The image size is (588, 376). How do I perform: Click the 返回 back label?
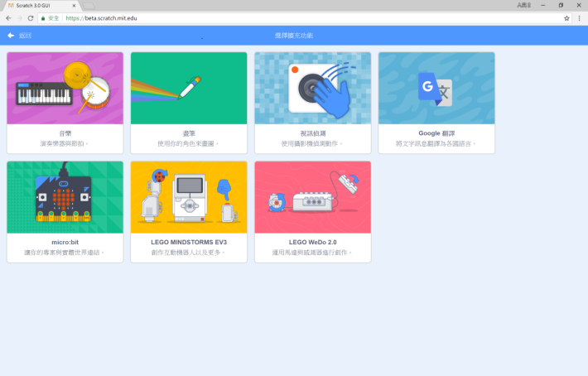tap(25, 36)
